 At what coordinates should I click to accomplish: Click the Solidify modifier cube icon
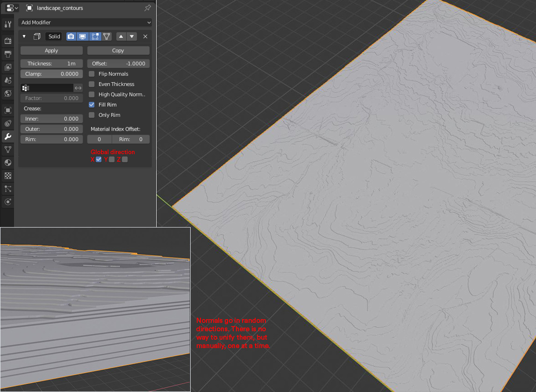point(37,36)
